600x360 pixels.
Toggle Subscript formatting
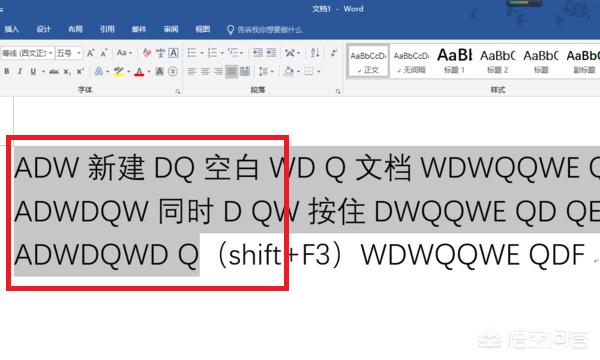click(x=67, y=71)
